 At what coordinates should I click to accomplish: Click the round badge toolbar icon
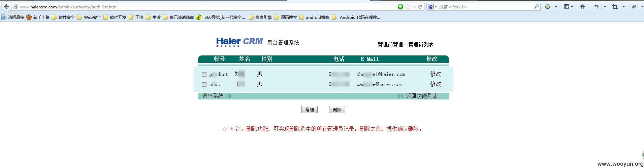(x=548, y=7)
